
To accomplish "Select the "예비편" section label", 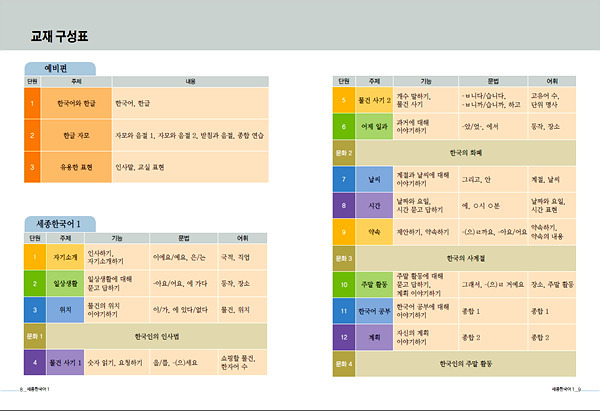I will pos(60,68).
